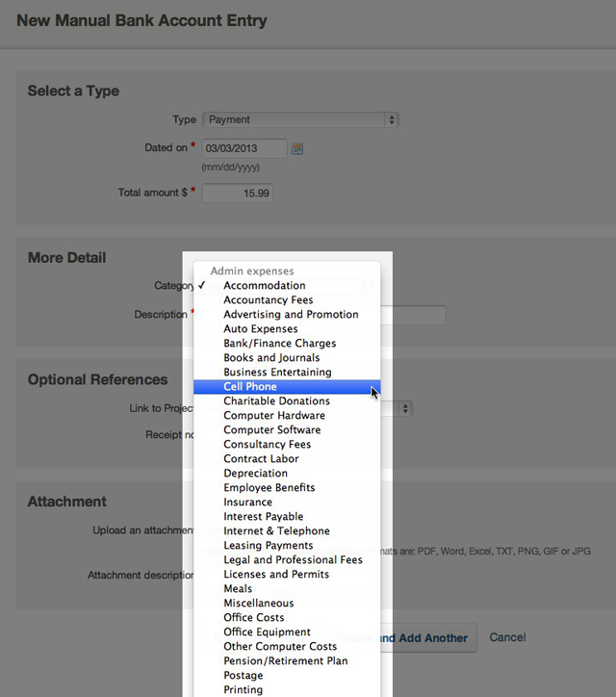Choose Employee Benefits category

click(x=269, y=488)
